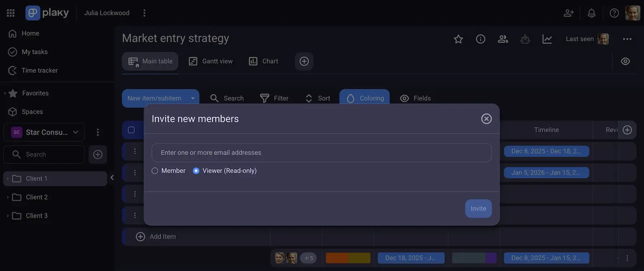Open the Dec 8, 2025 - Dec 18 timeline cell
This screenshot has height=271, width=644.
pos(546,151)
